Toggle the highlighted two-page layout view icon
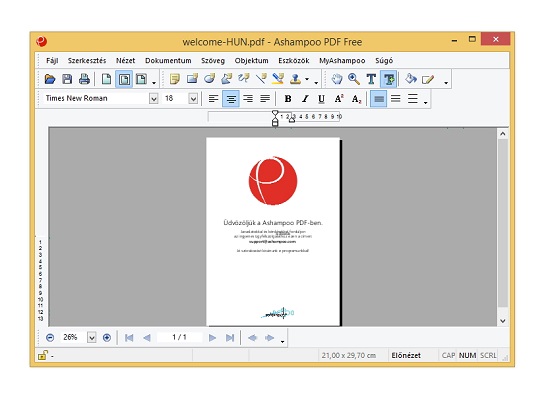Viewport: 550px width, 408px height. [x=124, y=79]
